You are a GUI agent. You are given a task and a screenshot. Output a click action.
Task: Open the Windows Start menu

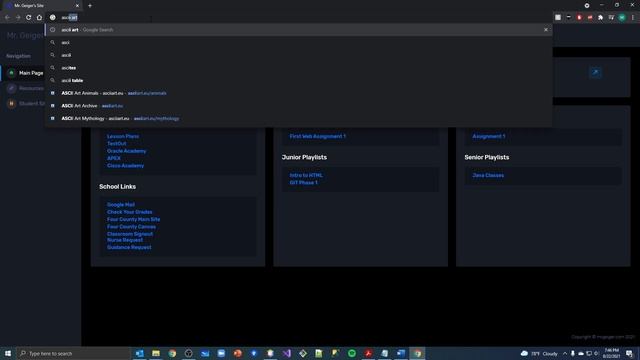click(8, 353)
